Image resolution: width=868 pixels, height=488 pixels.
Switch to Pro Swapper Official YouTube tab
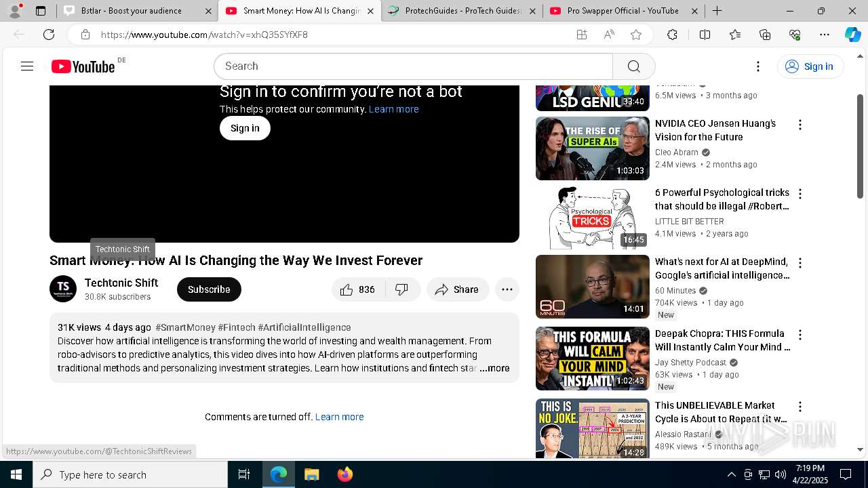623,11
